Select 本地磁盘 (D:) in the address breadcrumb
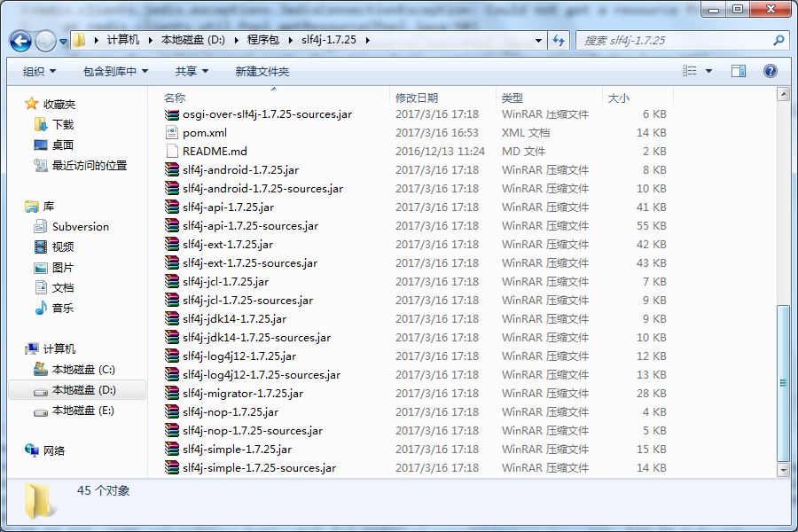 pyautogui.click(x=193, y=40)
